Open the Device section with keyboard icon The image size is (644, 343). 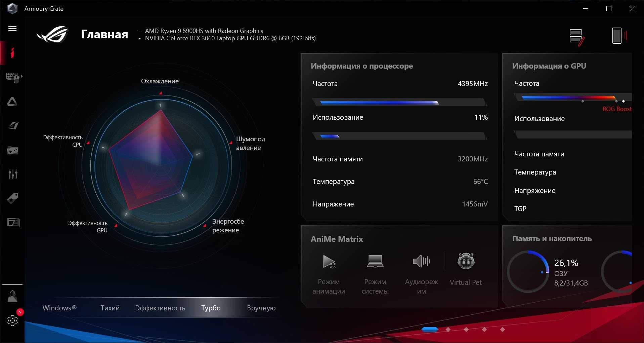(13, 77)
